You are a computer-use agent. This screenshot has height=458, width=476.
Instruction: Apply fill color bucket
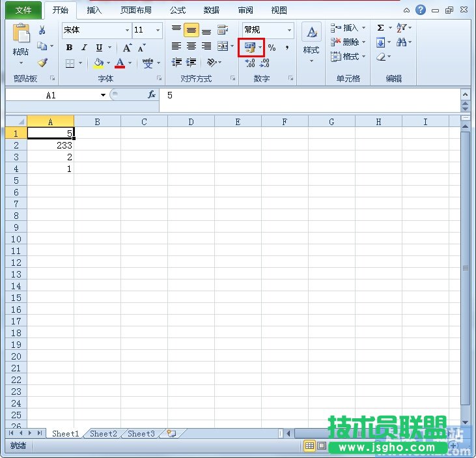(98, 63)
